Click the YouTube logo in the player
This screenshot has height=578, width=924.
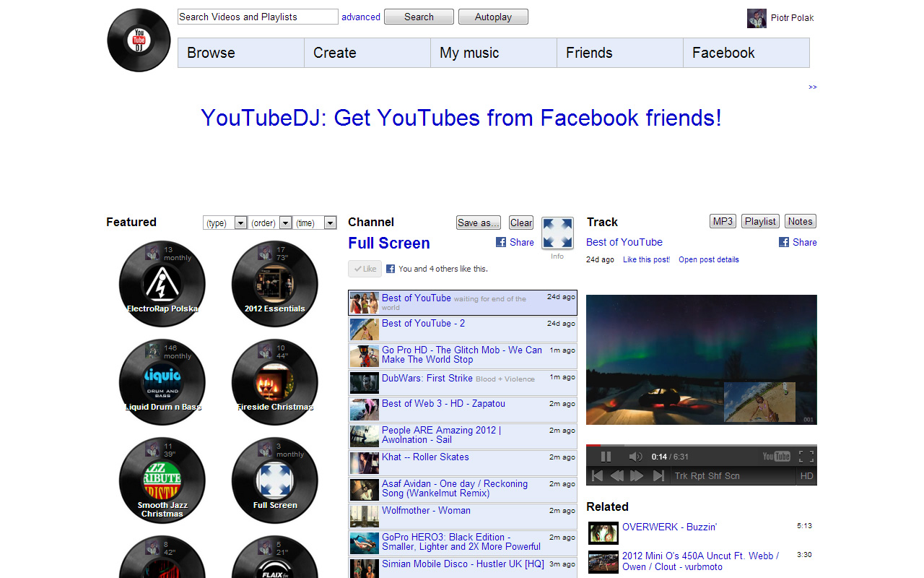click(x=777, y=456)
